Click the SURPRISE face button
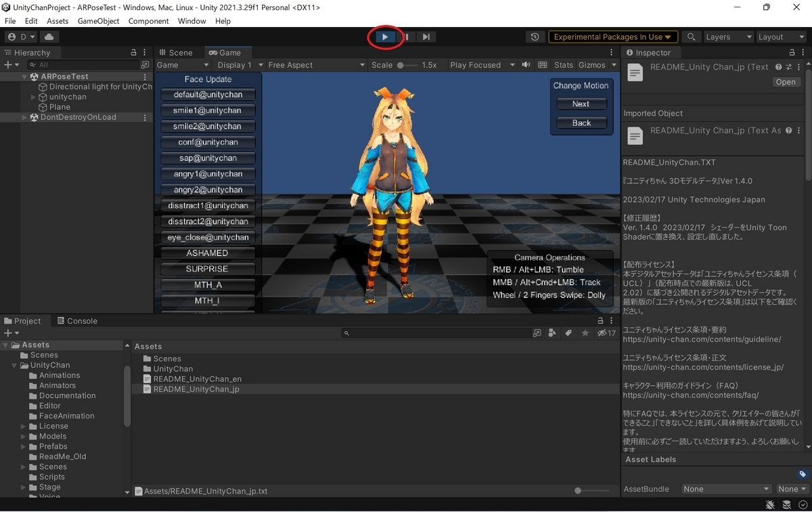This screenshot has height=512, width=812. coord(208,269)
